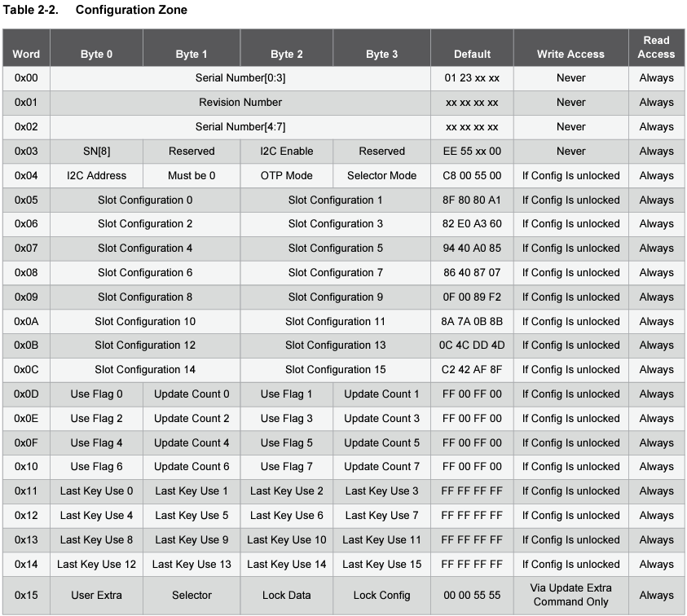Click the 'Must be 0' cell
The height and width of the screenshot is (616, 687).
(x=192, y=176)
